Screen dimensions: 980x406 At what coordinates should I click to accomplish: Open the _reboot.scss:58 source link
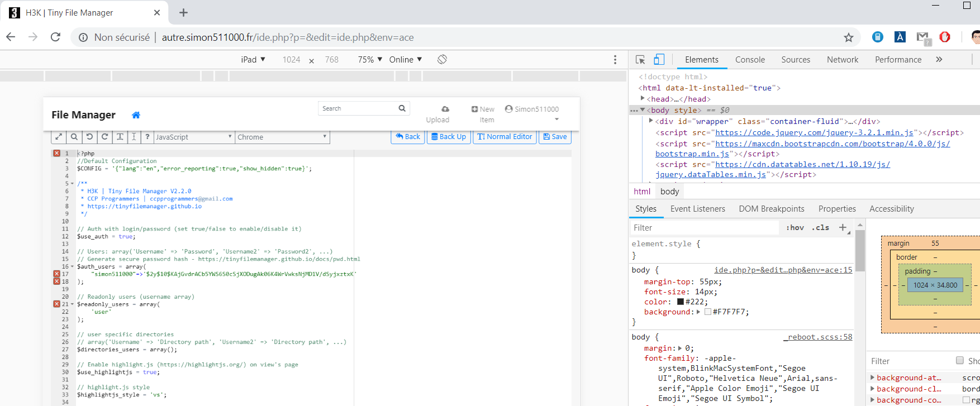pos(818,337)
